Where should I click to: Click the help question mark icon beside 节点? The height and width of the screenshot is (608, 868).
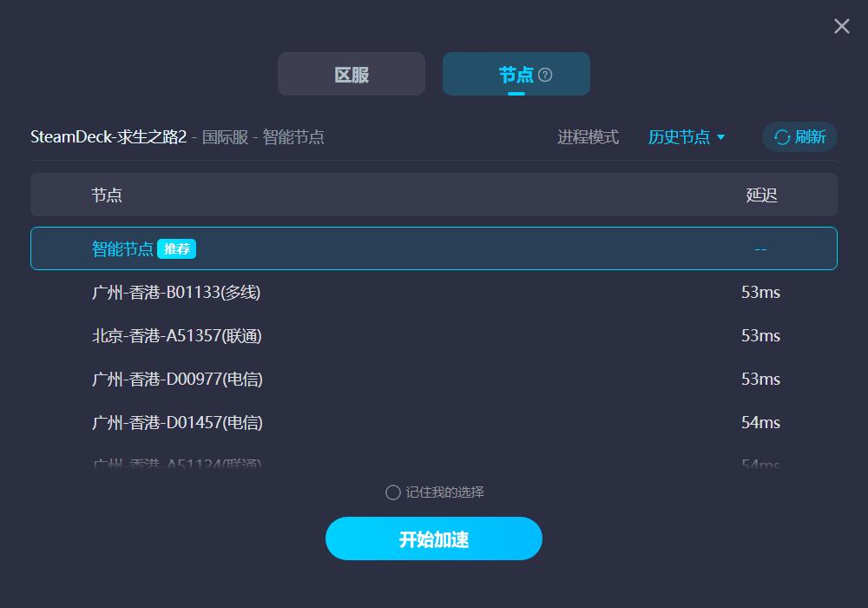click(545, 75)
